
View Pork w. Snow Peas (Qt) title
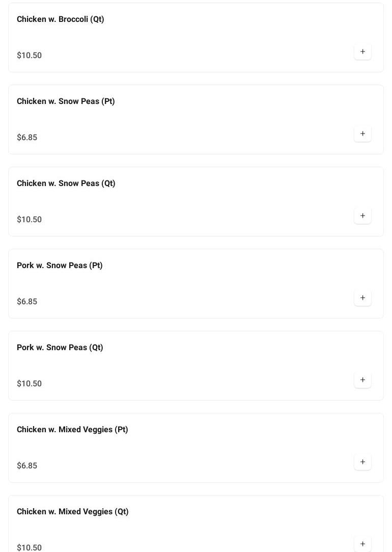coord(60,348)
